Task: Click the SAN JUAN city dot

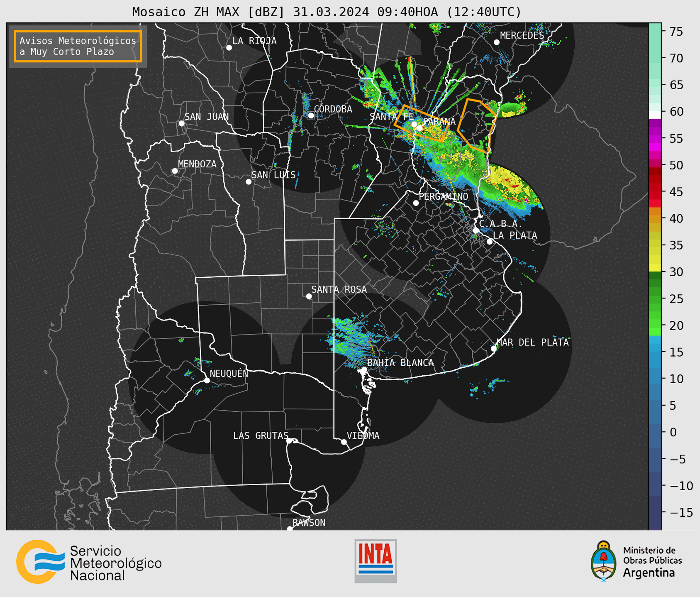Action: pos(181,123)
